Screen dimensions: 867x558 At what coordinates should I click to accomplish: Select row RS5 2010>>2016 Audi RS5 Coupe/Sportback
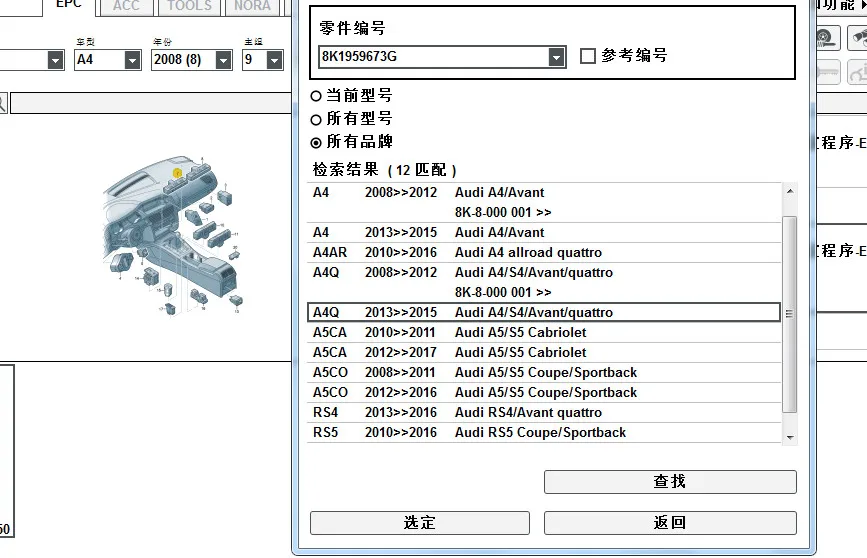click(544, 432)
